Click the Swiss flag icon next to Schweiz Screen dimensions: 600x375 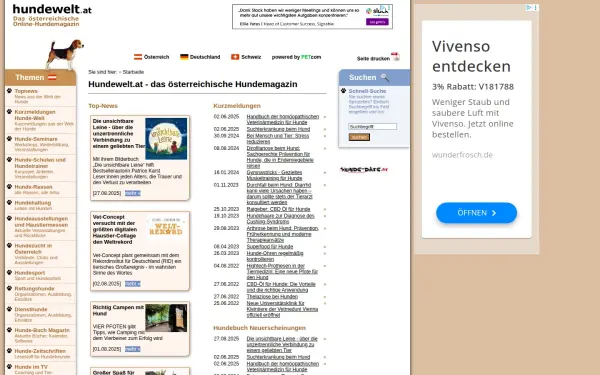pos(235,57)
